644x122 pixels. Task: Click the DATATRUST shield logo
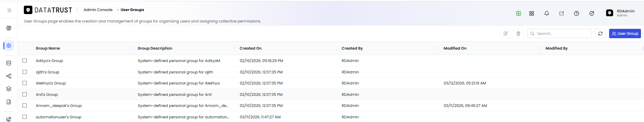pyautogui.click(x=28, y=10)
